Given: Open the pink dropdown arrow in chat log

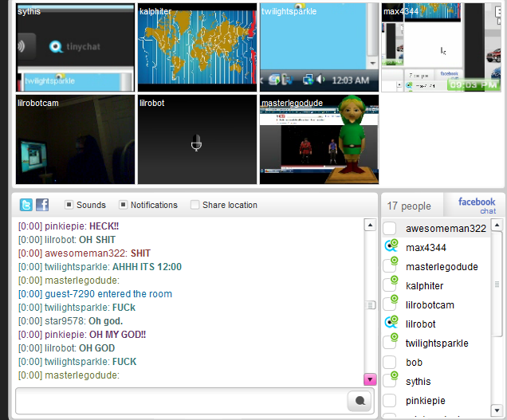Looking at the screenshot, I should [370, 379].
